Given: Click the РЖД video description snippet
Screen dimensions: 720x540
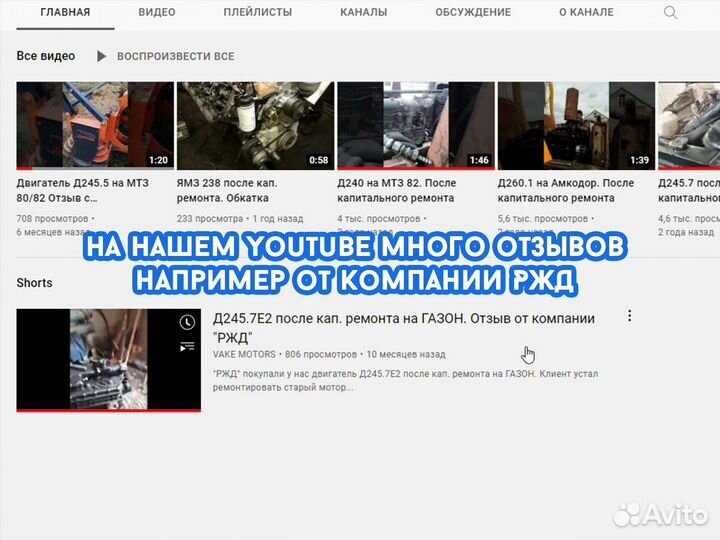Looking at the screenshot, I should pyautogui.click(x=405, y=381).
